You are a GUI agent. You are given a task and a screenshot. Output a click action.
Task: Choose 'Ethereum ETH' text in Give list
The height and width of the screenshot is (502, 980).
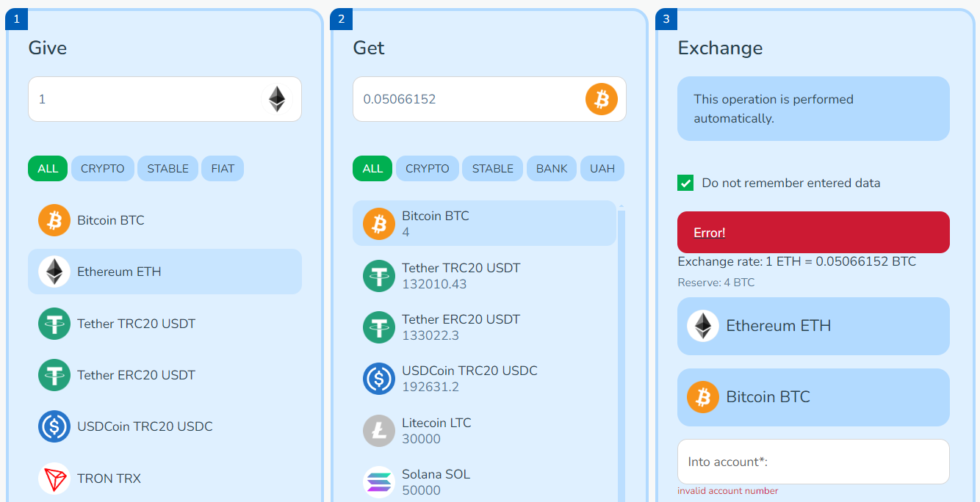[119, 272]
